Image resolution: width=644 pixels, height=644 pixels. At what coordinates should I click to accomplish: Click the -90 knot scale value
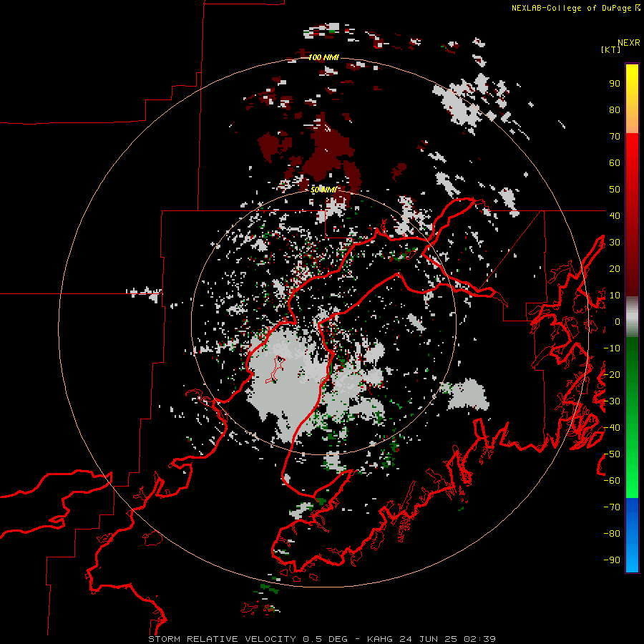pyautogui.click(x=612, y=560)
